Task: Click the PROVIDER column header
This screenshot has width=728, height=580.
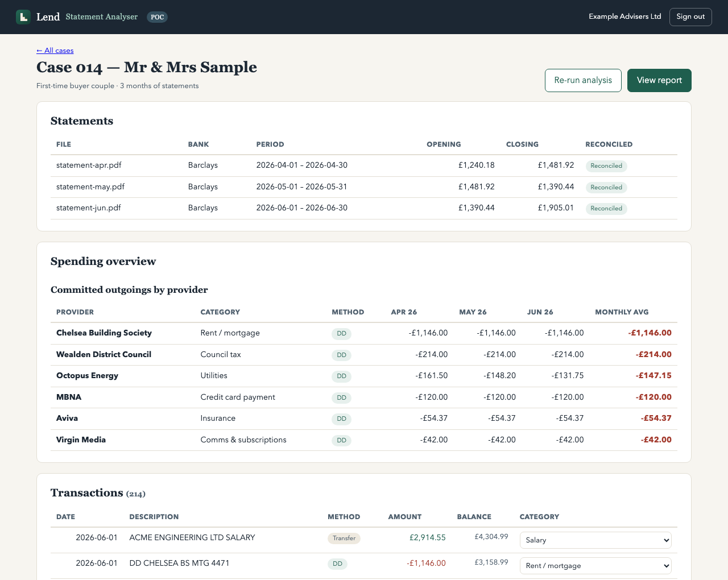Action: [75, 312]
